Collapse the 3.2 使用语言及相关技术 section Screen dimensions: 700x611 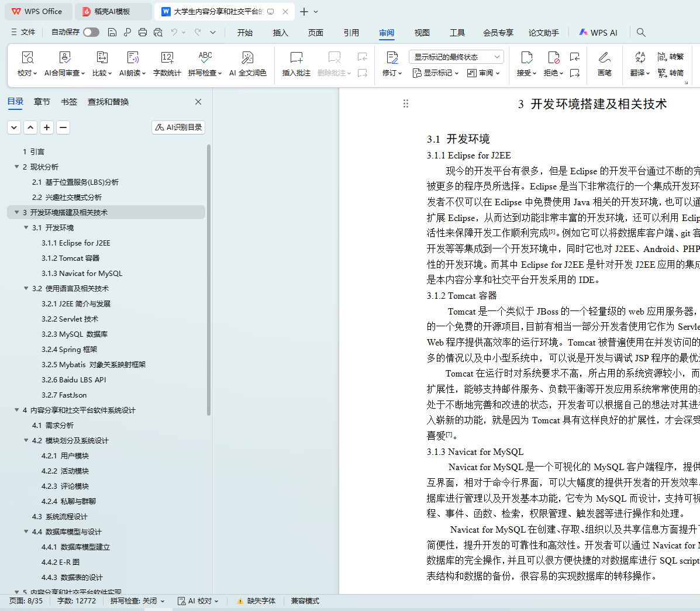click(26, 288)
